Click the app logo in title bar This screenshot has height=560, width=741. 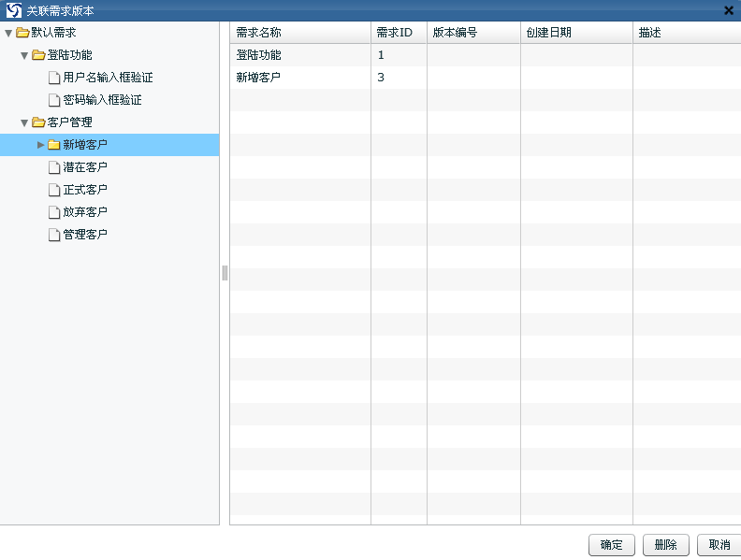(x=13, y=10)
